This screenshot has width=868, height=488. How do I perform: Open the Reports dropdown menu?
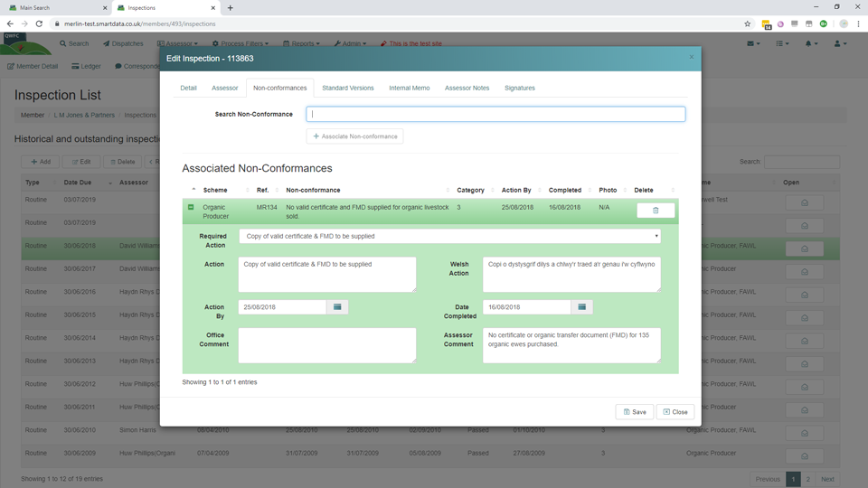301,43
